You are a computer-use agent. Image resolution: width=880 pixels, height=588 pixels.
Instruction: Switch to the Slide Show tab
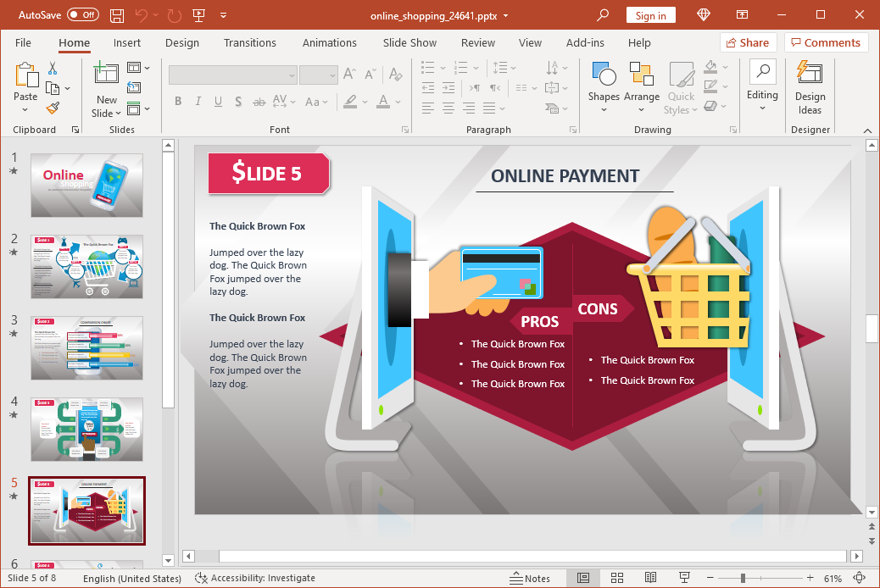[x=409, y=42]
